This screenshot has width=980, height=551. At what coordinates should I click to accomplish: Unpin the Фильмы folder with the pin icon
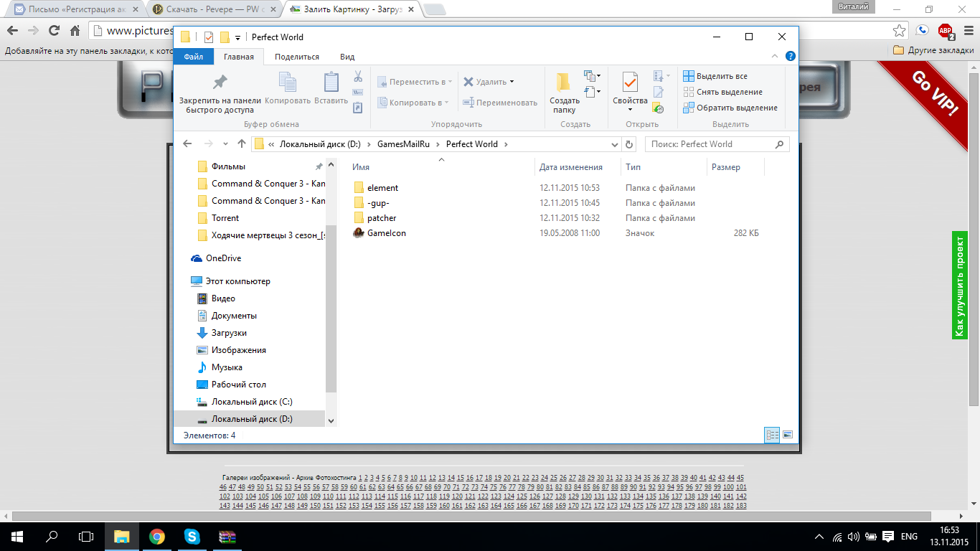(319, 166)
